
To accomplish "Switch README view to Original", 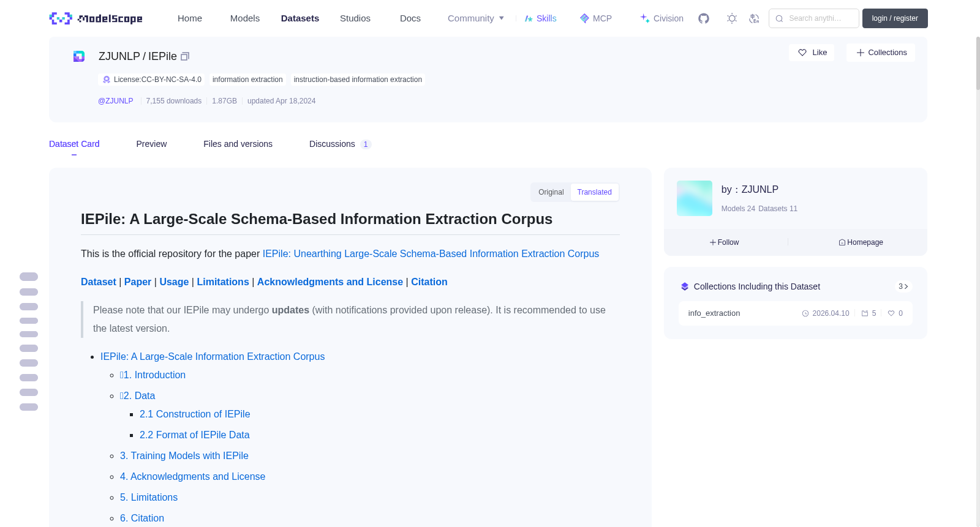I will (551, 192).
